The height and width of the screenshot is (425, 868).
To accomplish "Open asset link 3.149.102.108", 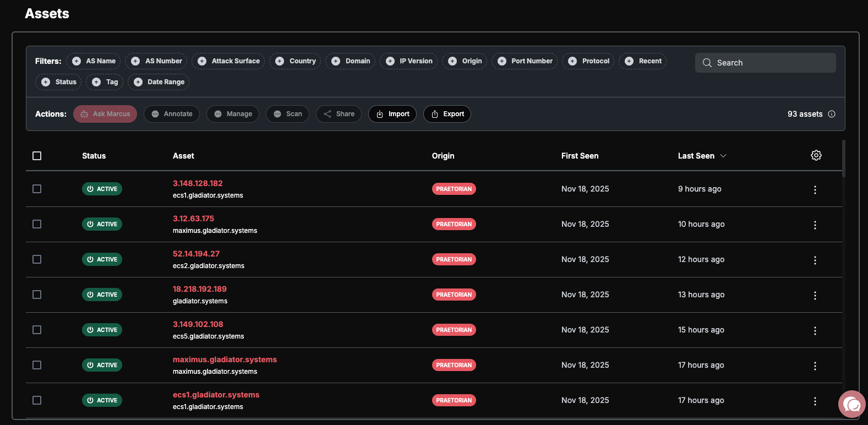I will 198,324.
